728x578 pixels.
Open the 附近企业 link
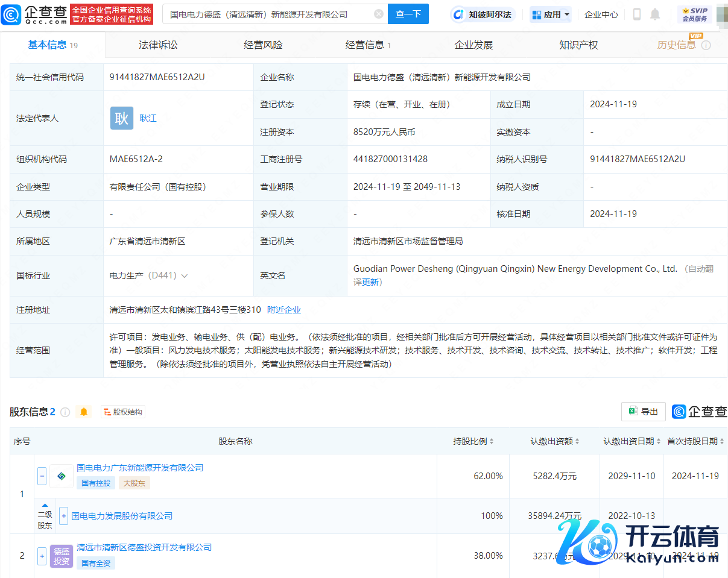click(x=284, y=310)
